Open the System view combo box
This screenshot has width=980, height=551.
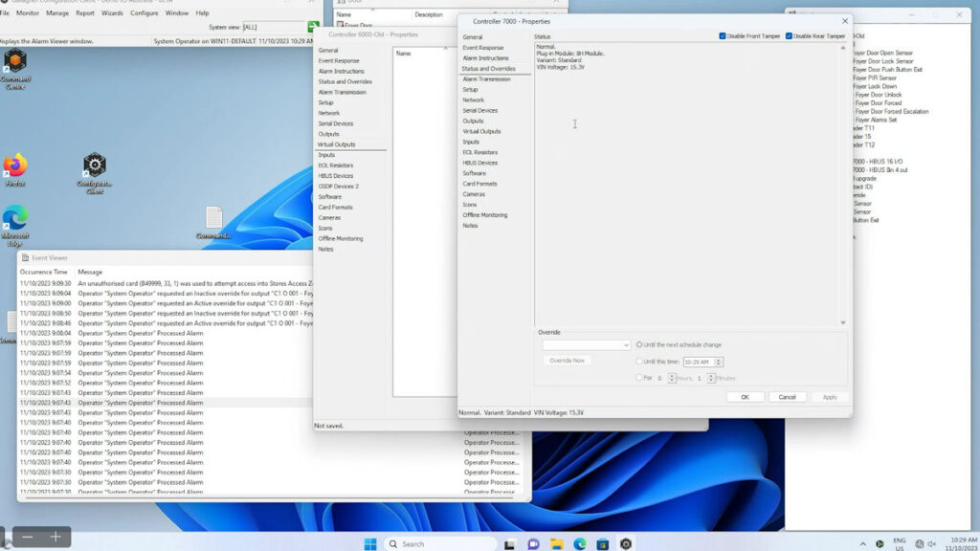(x=275, y=28)
